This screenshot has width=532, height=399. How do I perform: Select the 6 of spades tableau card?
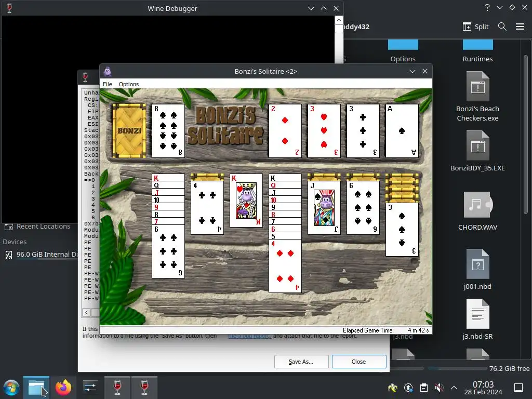pos(363,208)
